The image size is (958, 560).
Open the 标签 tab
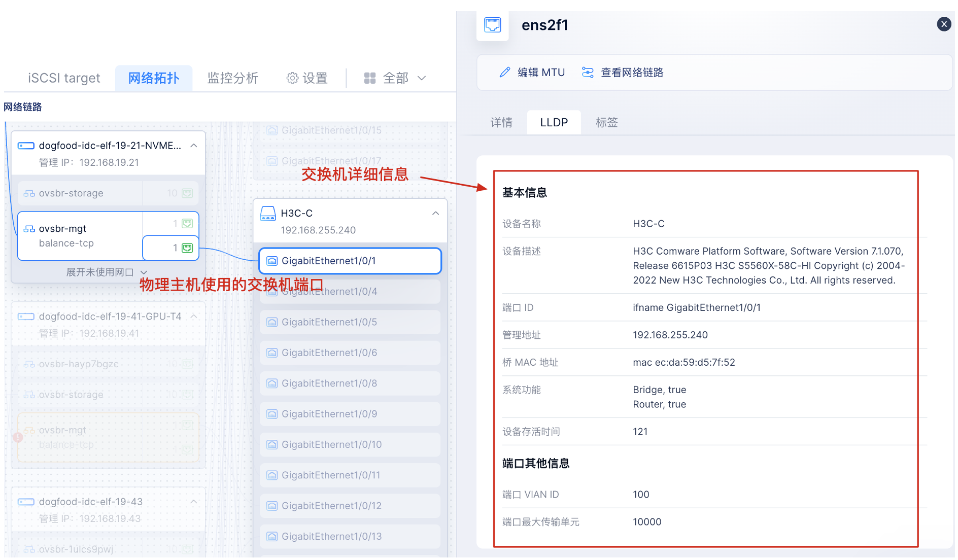(606, 122)
